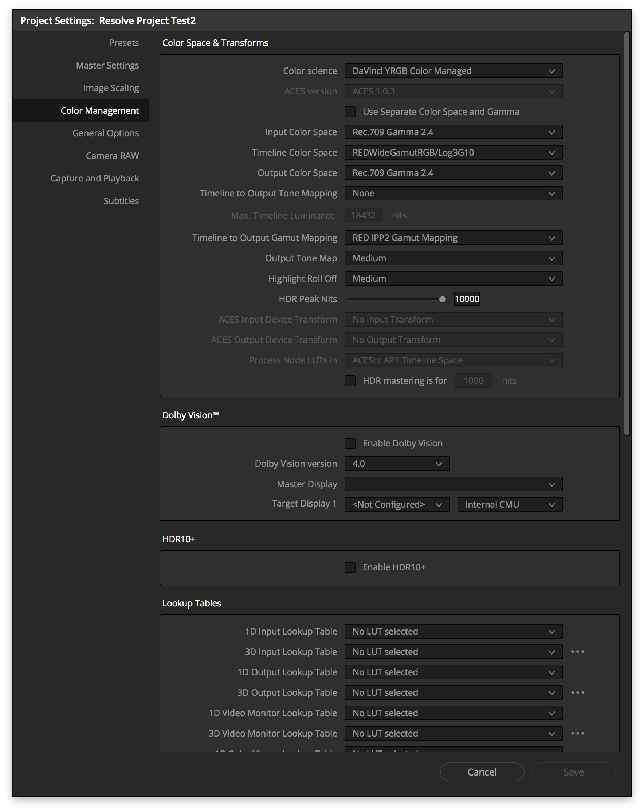Open Timeline to Output Tone Mapping dropdown
Image resolution: width=644 pixels, height=812 pixels.
pyautogui.click(x=453, y=193)
